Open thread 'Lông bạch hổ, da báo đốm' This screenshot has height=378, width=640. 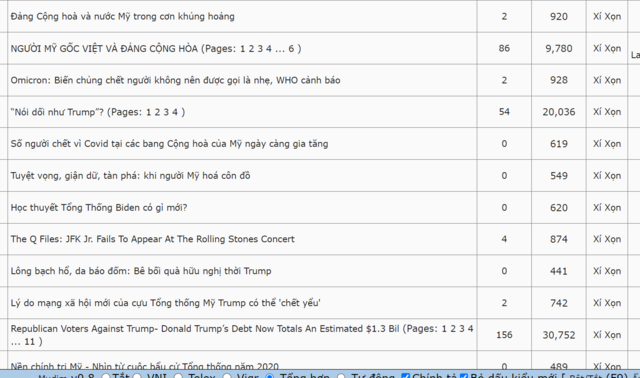(x=141, y=271)
